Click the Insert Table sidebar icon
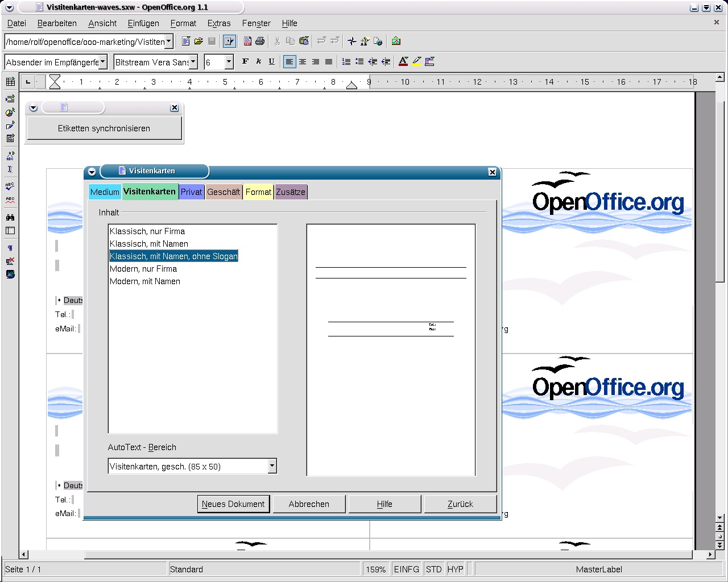728x582 pixels. 10,82
